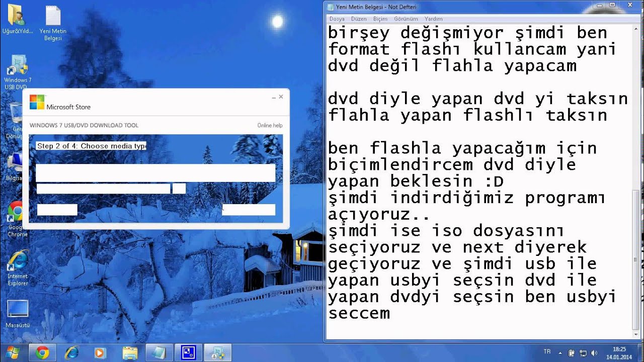644x362 pixels.
Task: Switch to USB/DVD Download Tool taskbar icon
Action: (x=218, y=353)
